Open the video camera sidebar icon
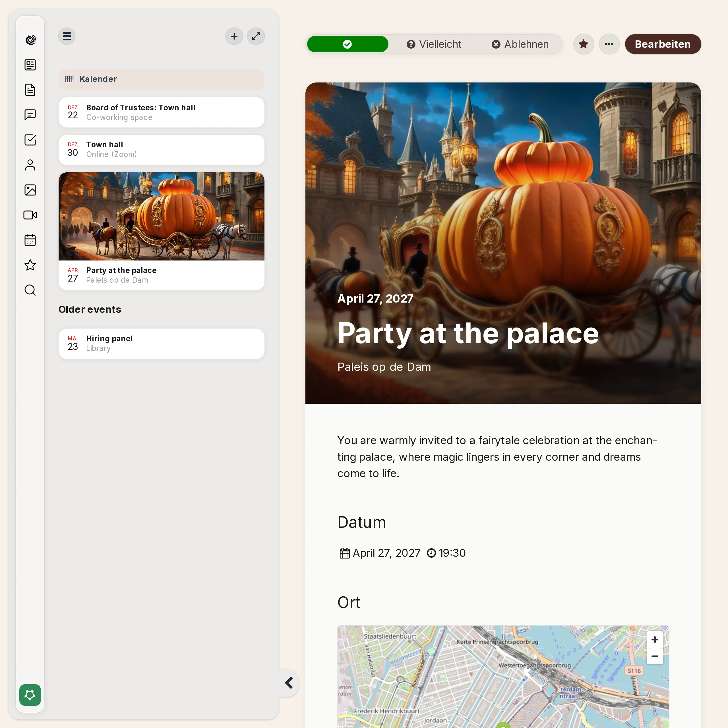The image size is (728, 728). pos(30,215)
